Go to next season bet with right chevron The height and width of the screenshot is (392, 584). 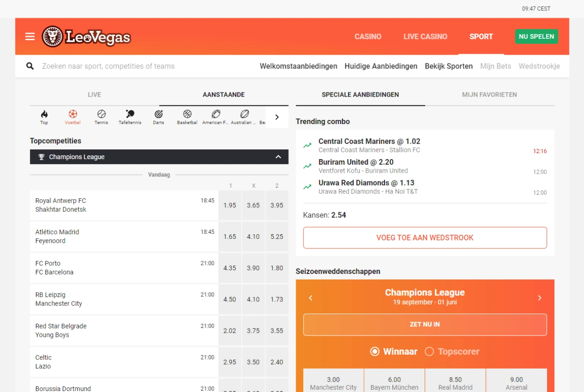pos(540,298)
